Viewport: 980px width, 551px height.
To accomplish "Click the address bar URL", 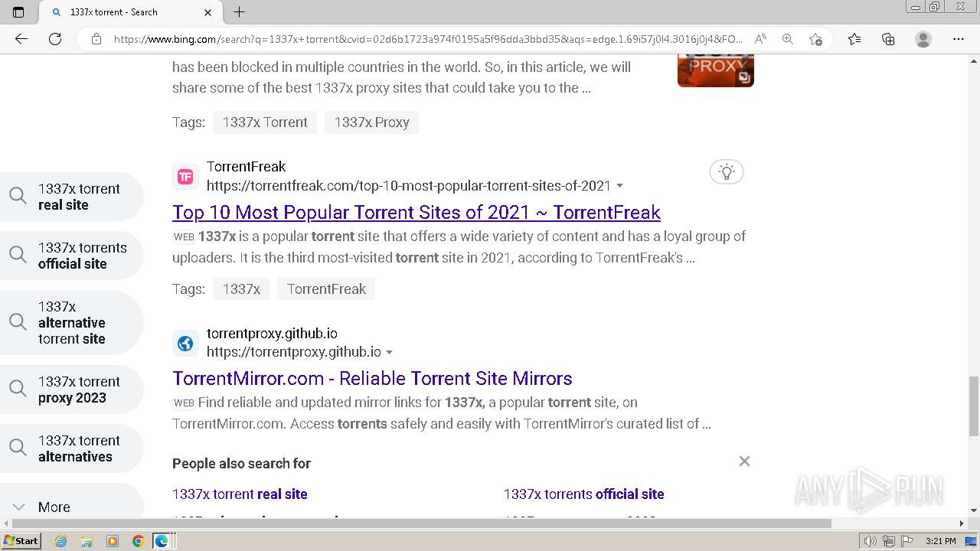I will point(427,39).
